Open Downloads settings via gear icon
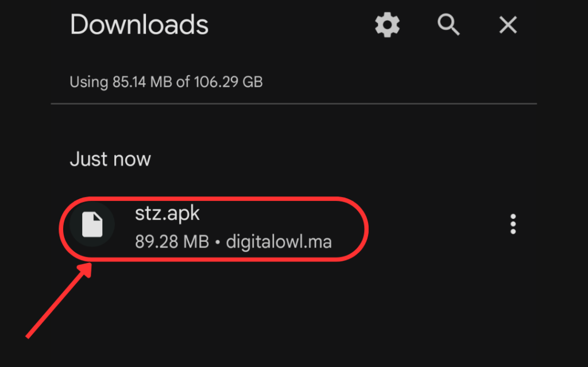 388,25
